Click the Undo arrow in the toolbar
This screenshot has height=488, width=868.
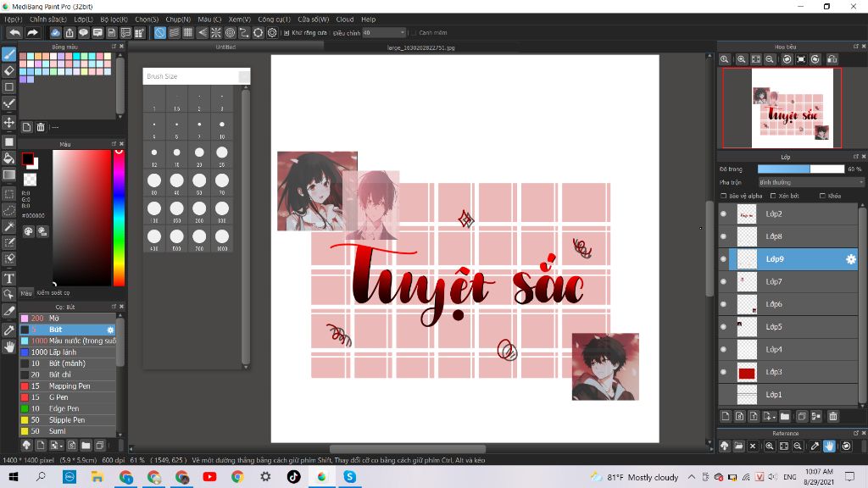(x=15, y=33)
